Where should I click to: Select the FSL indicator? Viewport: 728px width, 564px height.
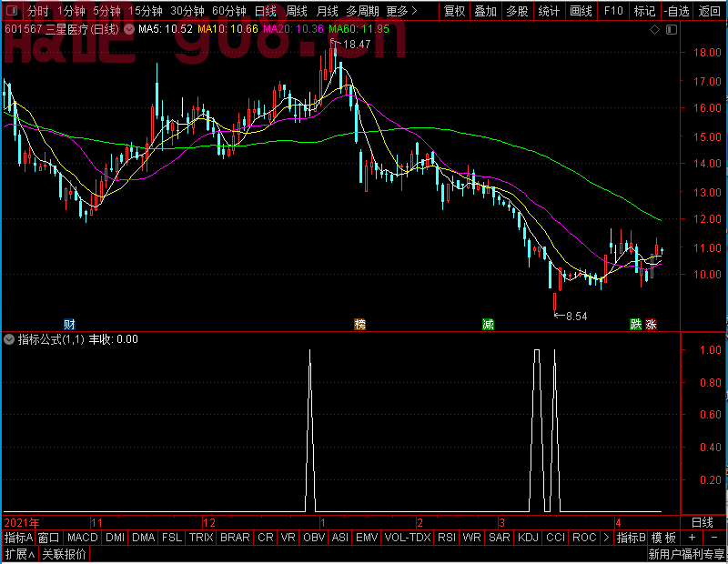(172, 538)
